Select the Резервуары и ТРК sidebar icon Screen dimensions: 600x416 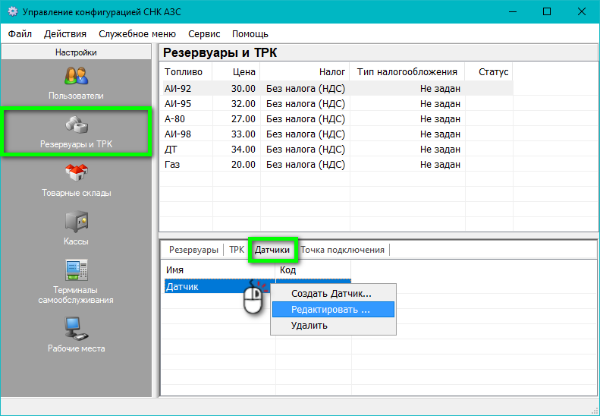(77, 125)
